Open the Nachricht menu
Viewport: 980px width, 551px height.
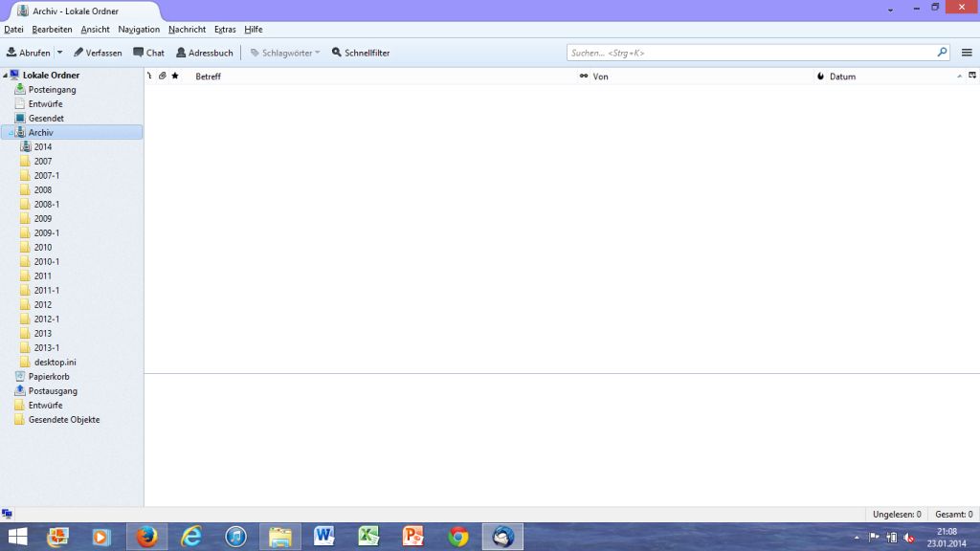click(x=187, y=30)
